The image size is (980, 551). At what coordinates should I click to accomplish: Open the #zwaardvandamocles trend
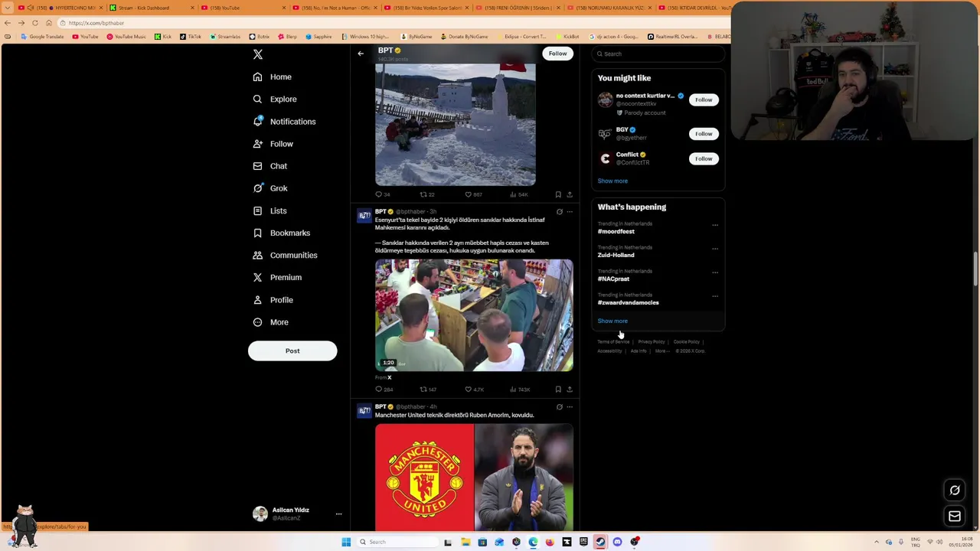pos(628,302)
